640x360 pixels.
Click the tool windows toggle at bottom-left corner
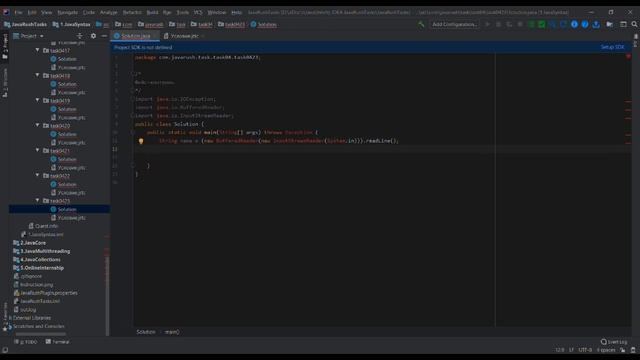coord(5,350)
